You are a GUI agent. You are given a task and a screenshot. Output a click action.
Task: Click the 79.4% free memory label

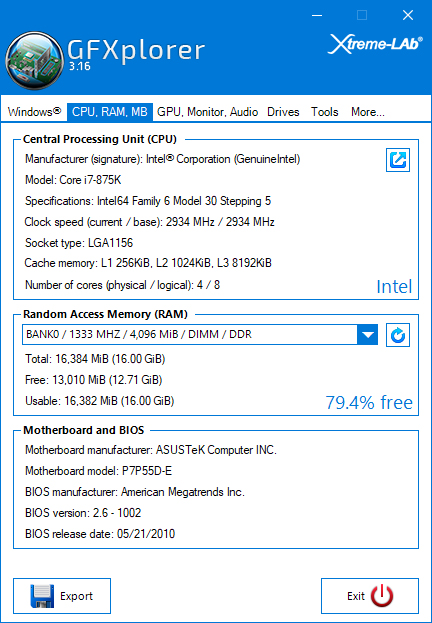point(369,402)
